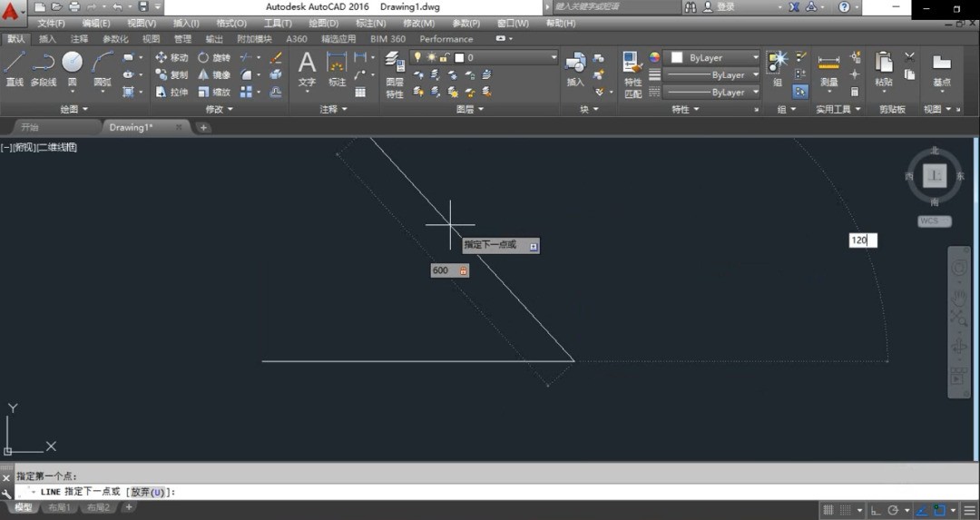Open the layer name dropdown list
The image size is (980, 520).
click(x=483, y=57)
